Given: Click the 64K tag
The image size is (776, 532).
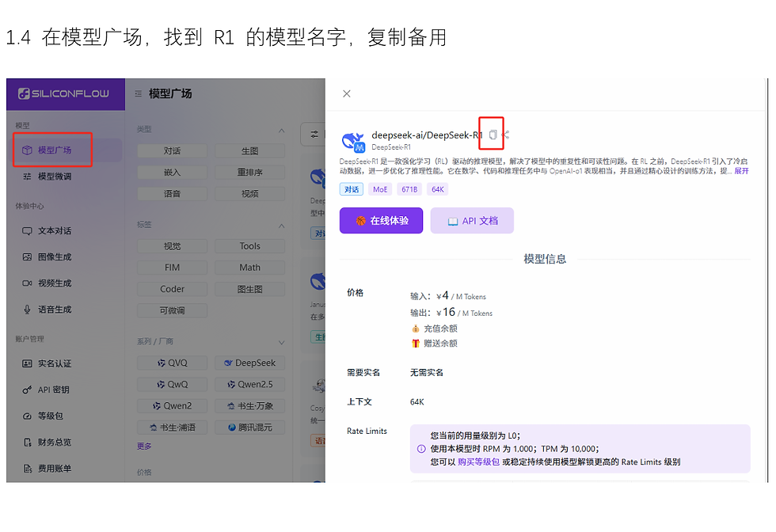Looking at the screenshot, I should 437,189.
